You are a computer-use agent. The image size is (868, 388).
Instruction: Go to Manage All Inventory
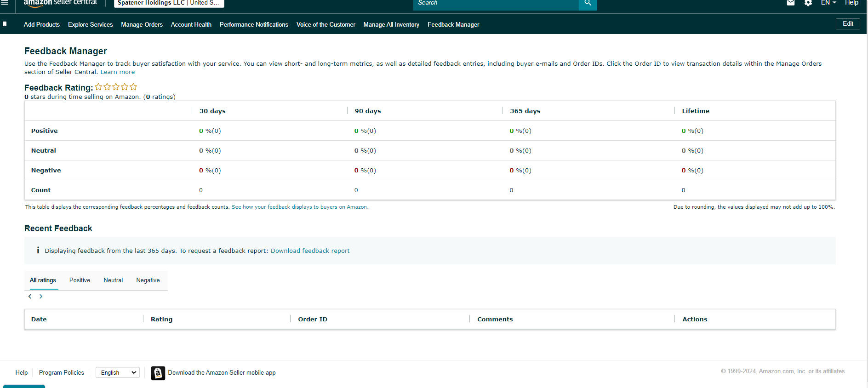point(391,24)
